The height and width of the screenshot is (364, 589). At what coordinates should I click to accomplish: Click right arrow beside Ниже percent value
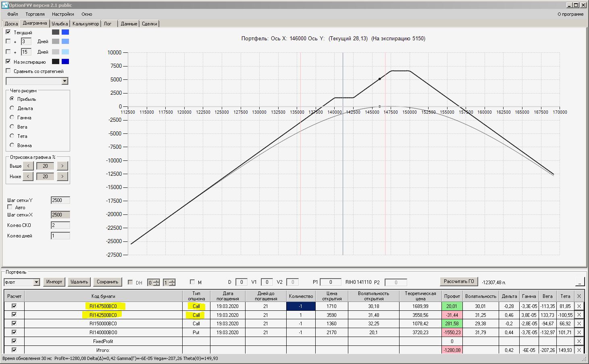62,177
